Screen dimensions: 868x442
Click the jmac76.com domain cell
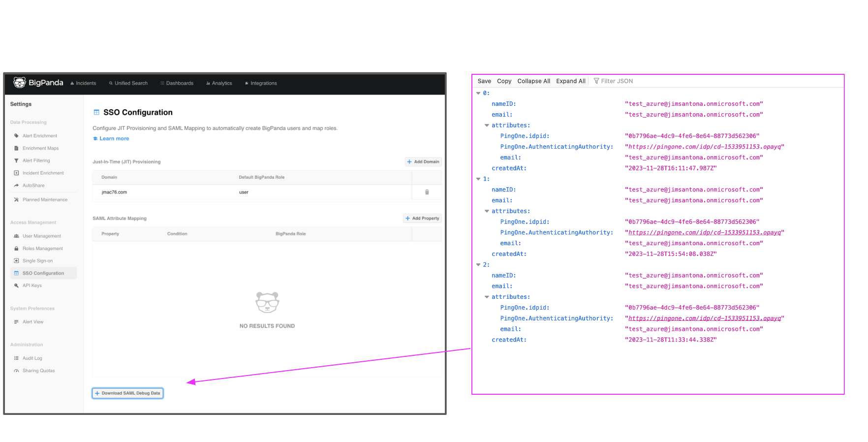pyautogui.click(x=114, y=192)
